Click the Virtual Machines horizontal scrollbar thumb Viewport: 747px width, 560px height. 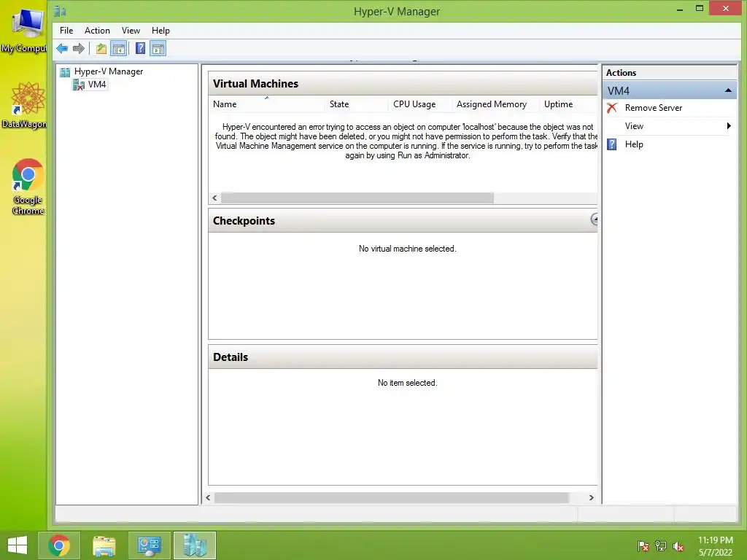click(357, 198)
